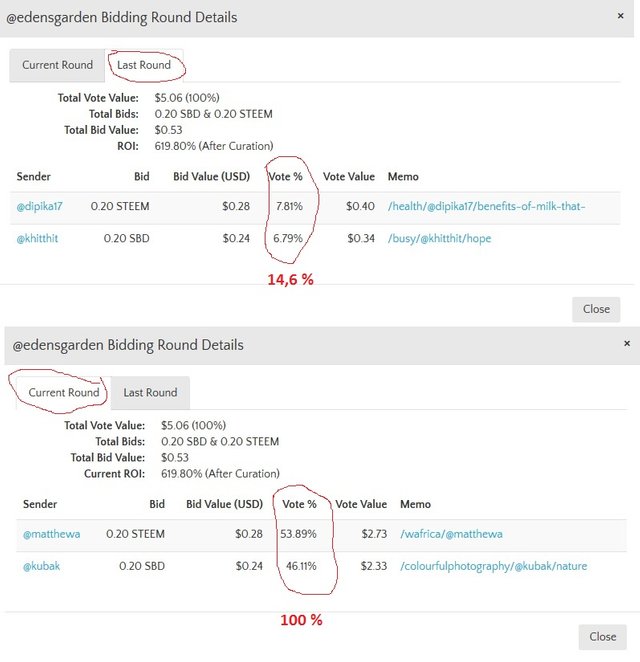The image size is (640, 662).
Task: Open the uncircled Current Round tab
Action: (57, 65)
